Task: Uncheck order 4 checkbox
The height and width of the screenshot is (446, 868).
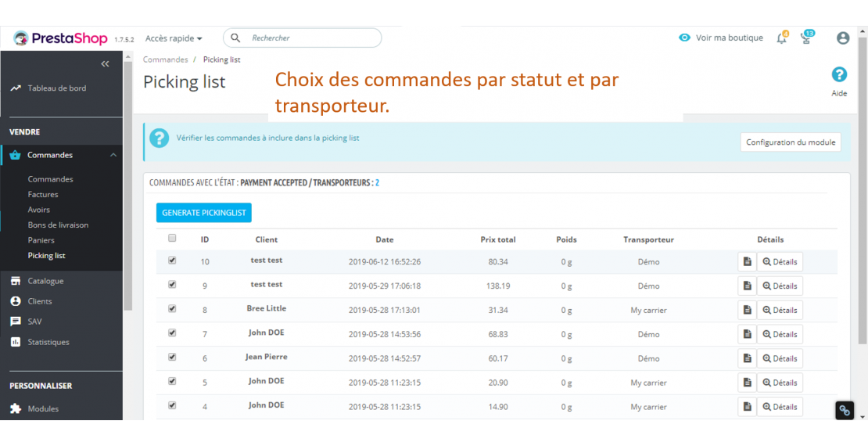Action: [171, 405]
